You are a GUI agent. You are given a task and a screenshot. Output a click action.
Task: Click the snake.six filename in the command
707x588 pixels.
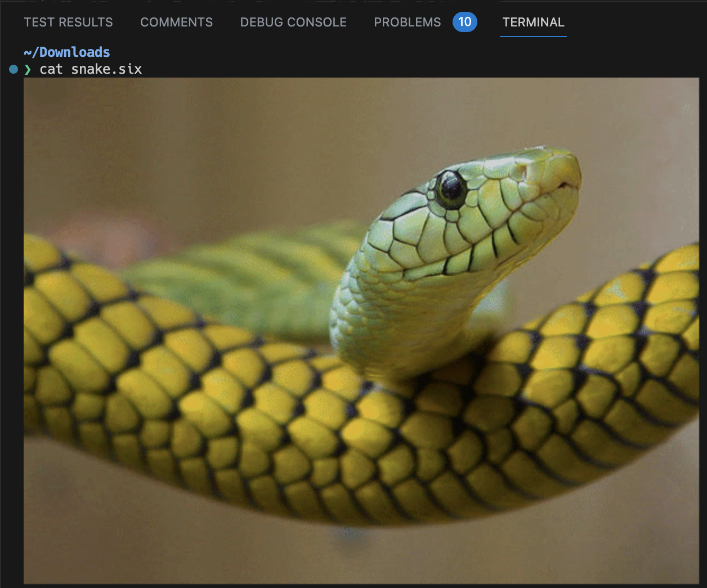106,69
